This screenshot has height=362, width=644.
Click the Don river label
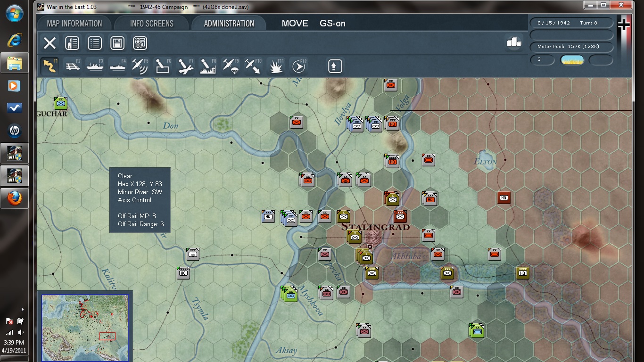(x=171, y=126)
